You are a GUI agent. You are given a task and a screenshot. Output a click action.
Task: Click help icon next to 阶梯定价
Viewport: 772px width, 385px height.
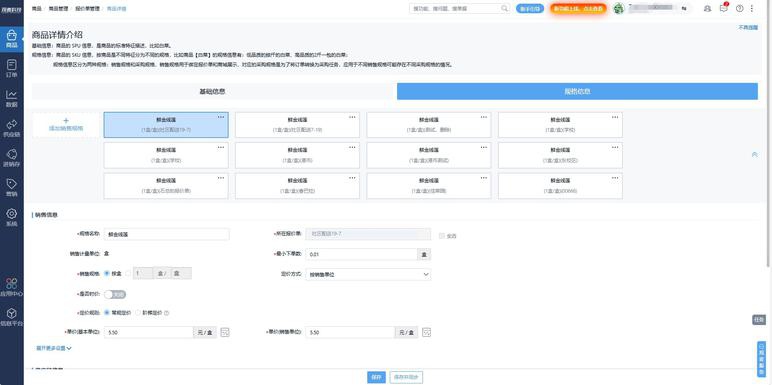pyautogui.click(x=166, y=313)
